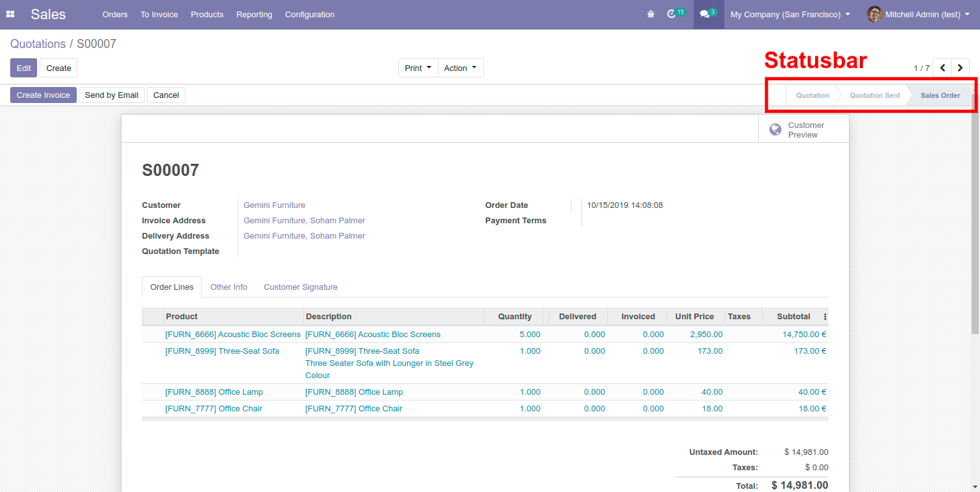Image resolution: width=980 pixels, height=492 pixels.
Task: Switch to the Customer Signature tab
Action: [300, 287]
